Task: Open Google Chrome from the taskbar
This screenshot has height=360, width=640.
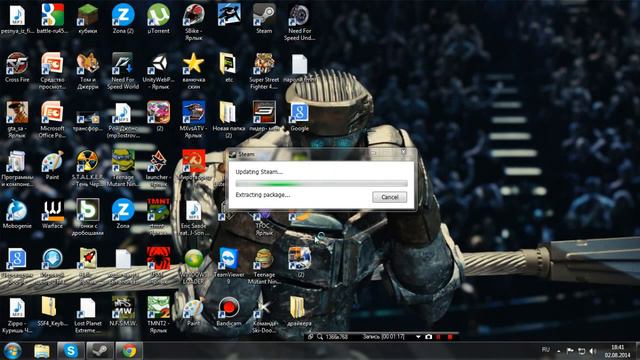Action: pos(129,351)
